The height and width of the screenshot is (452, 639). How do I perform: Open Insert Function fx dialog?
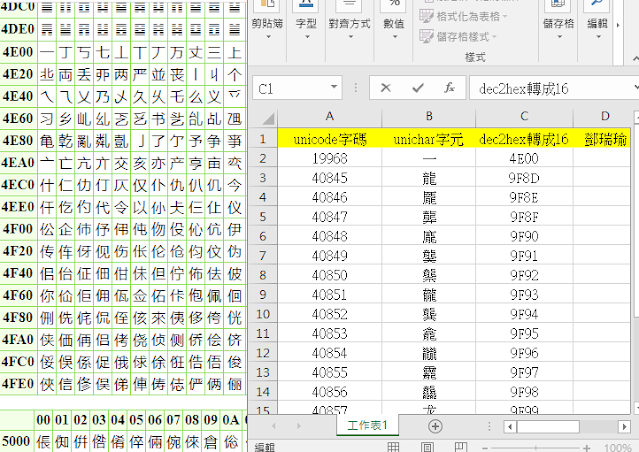[449, 88]
